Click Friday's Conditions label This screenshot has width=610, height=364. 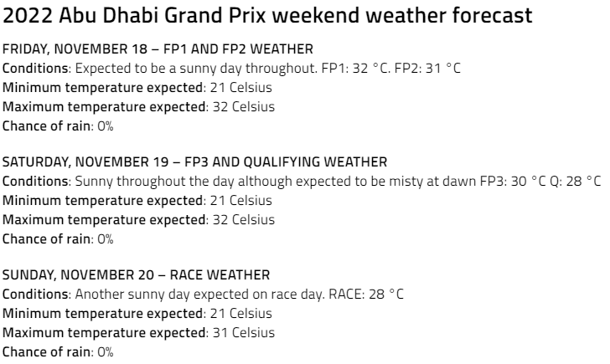coord(35,69)
